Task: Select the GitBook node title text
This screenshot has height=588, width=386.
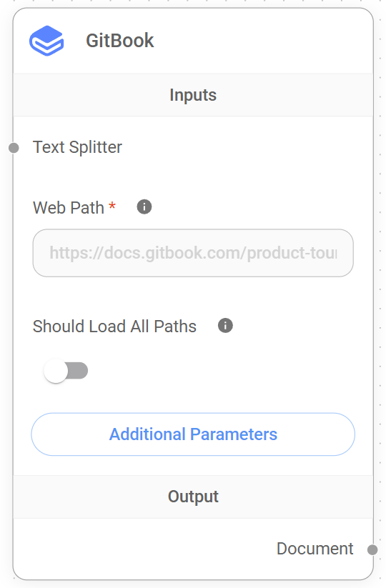Action: 119,41
